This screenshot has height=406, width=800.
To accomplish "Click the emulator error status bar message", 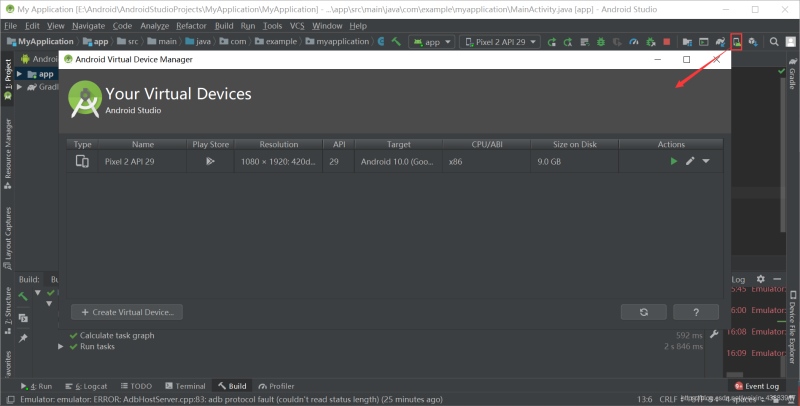I will pyautogui.click(x=231, y=399).
